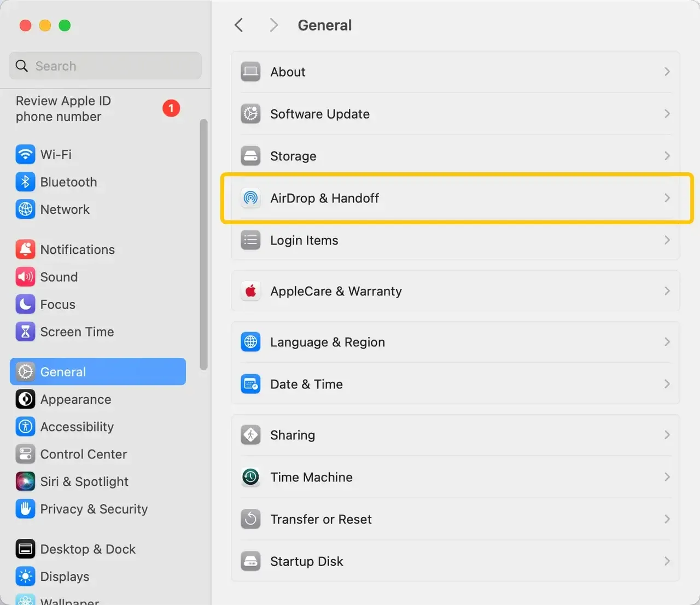
Task: Click the Desktop & Dock icon
Action: tap(25, 549)
